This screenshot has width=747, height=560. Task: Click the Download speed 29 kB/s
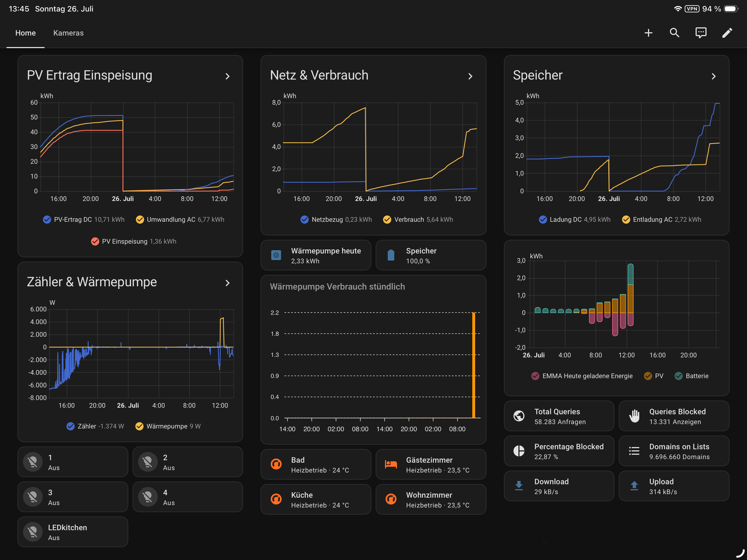coord(546,492)
